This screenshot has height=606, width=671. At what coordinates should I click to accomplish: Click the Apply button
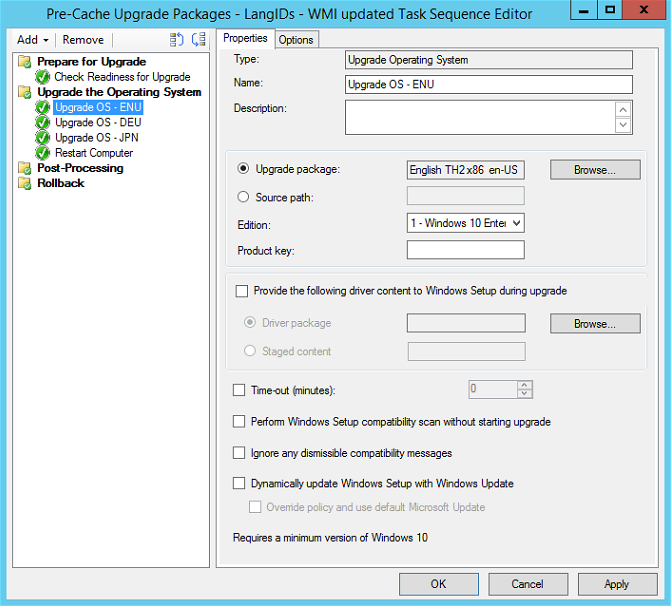(617, 584)
